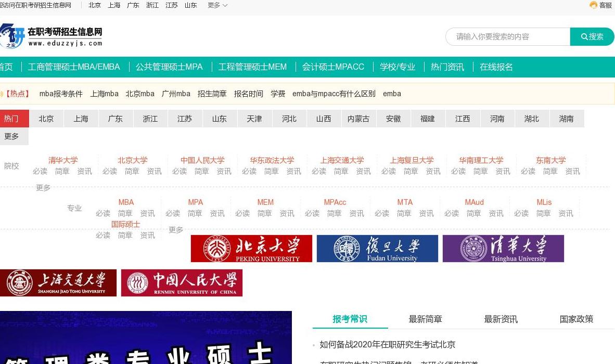Expand 更多 in the 专业 section

click(176, 230)
